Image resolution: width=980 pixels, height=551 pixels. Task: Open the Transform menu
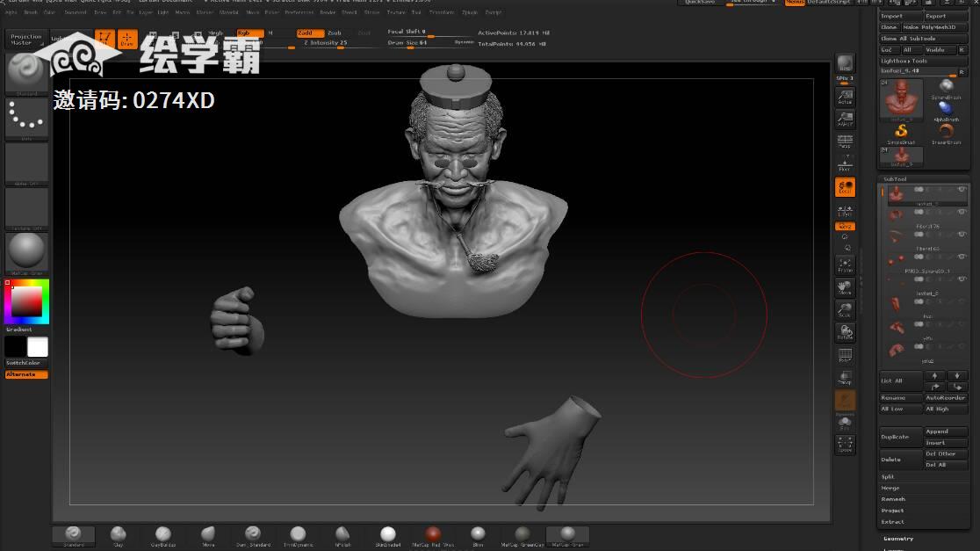pyautogui.click(x=441, y=12)
